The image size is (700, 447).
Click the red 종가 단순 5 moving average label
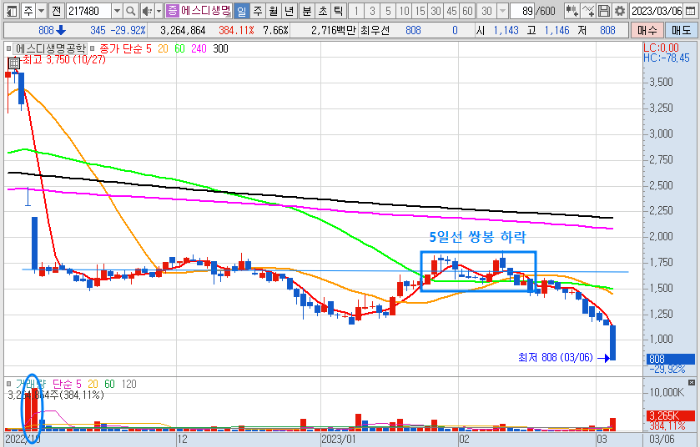point(125,48)
